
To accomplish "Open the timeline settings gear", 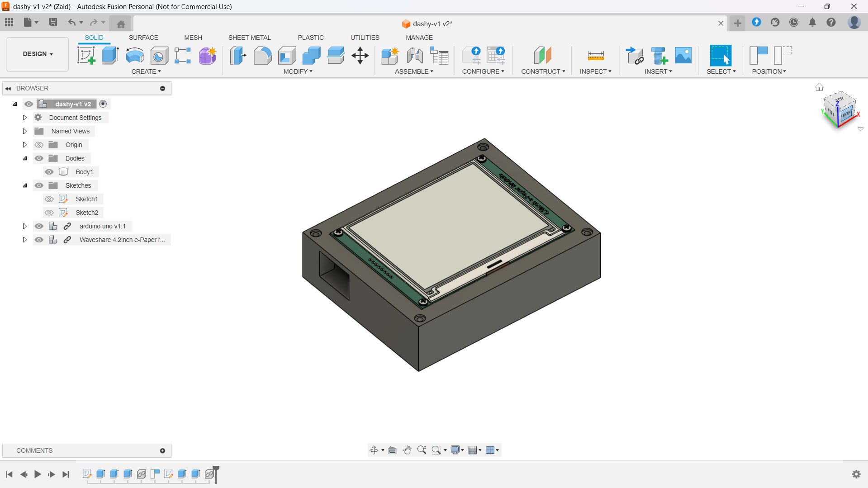I will tap(856, 474).
